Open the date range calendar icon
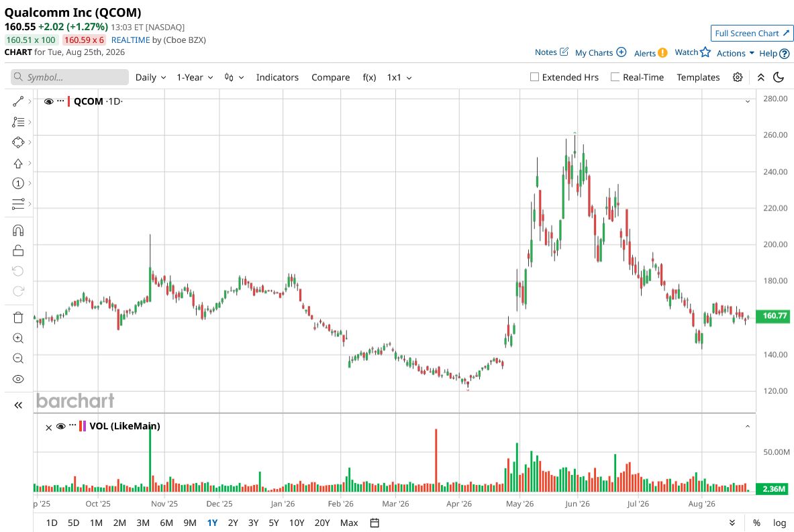 tap(375, 523)
